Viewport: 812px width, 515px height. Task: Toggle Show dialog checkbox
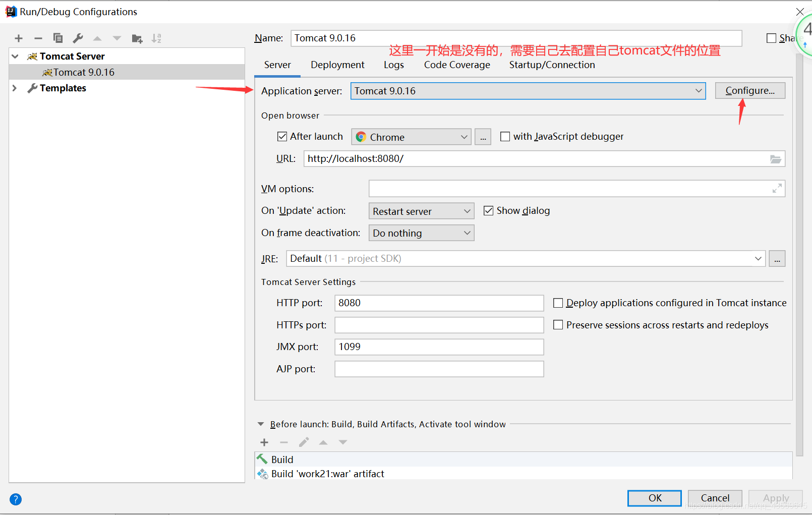(x=488, y=211)
